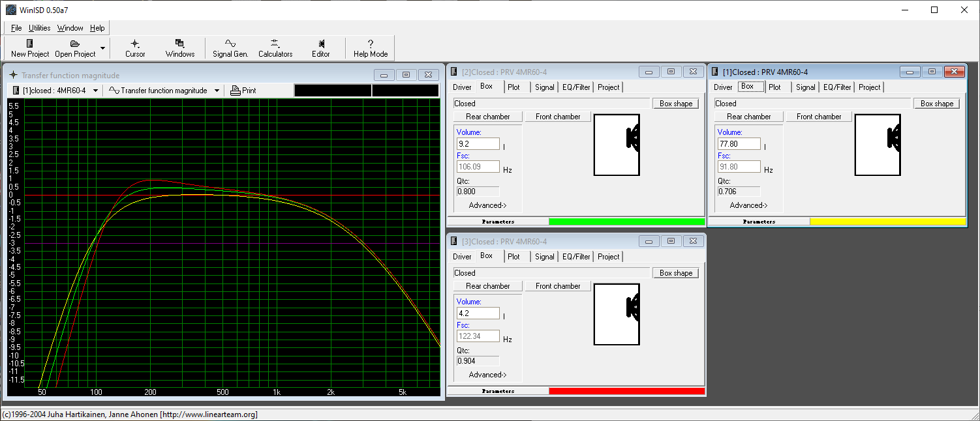Open the Calculators tool
This screenshot has width=980, height=421.
(275, 48)
